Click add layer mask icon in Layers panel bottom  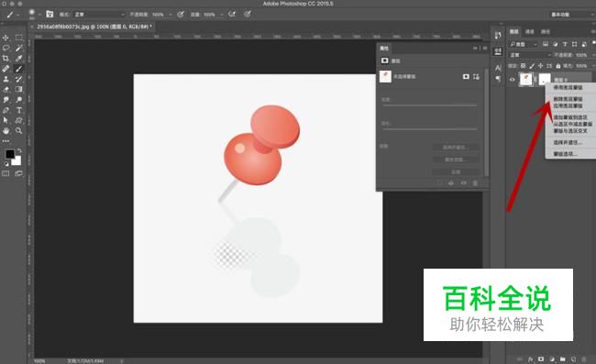tap(541, 359)
